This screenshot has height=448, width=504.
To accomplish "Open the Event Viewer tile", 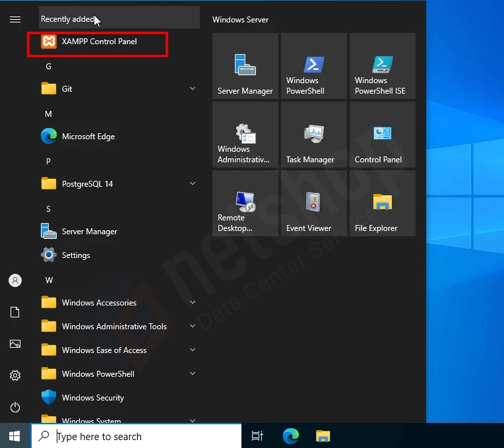I will click(x=314, y=203).
